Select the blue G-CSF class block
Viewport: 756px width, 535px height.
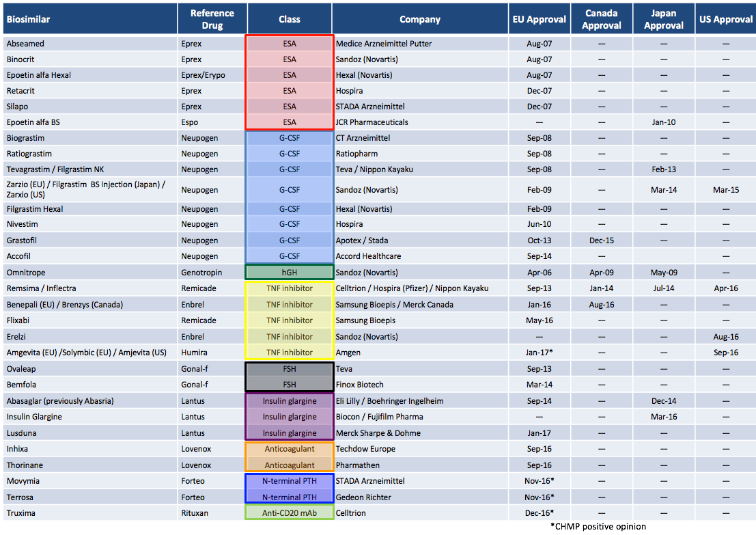(289, 198)
